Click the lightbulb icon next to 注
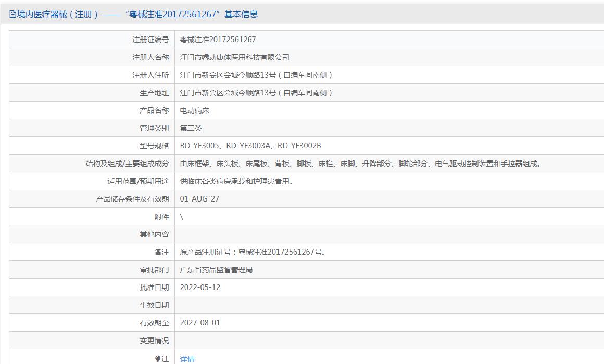The width and height of the screenshot is (604, 364). [158, 359]
